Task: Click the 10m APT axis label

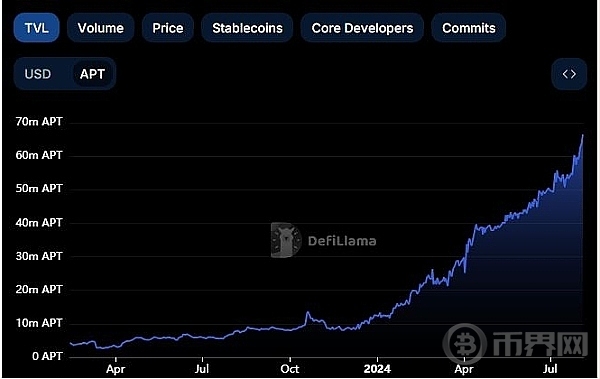Action: point(39,323)
